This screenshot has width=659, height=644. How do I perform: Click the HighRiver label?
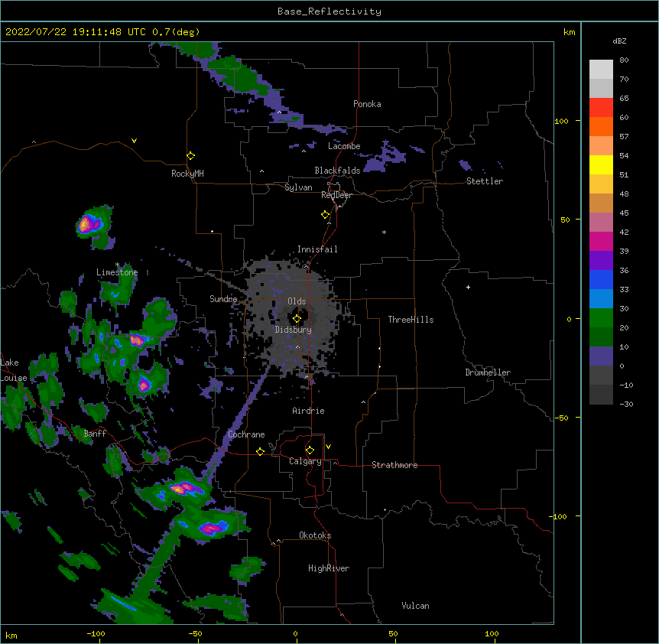[x=329, y=568]
